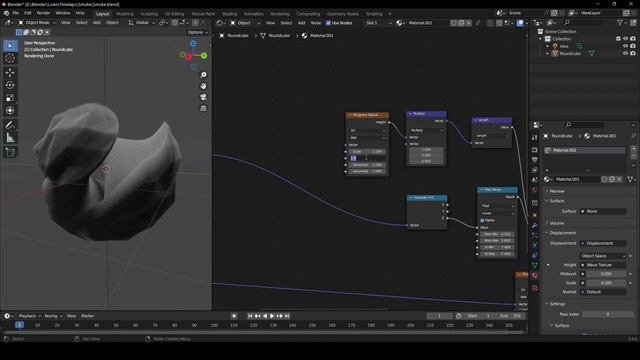Open the Global transform orientation dropdown
The height and width of the screenshot is (360, 640).
142,23
